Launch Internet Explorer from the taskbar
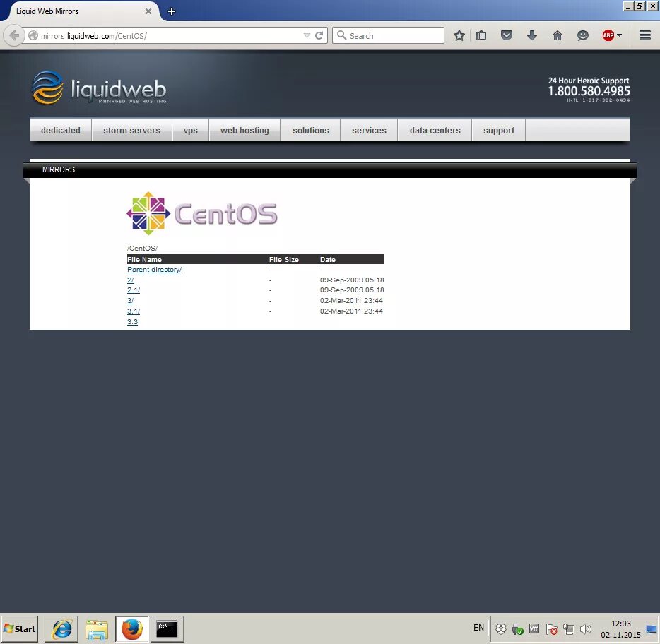660x644 pixels. pos(62,629)
